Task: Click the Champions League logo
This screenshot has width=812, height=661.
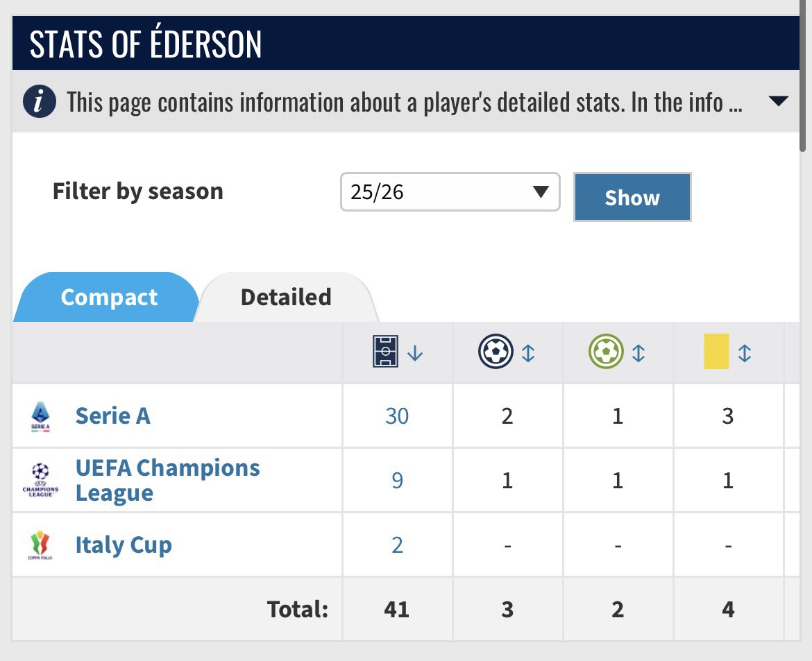Action: [x=40, y=481]
